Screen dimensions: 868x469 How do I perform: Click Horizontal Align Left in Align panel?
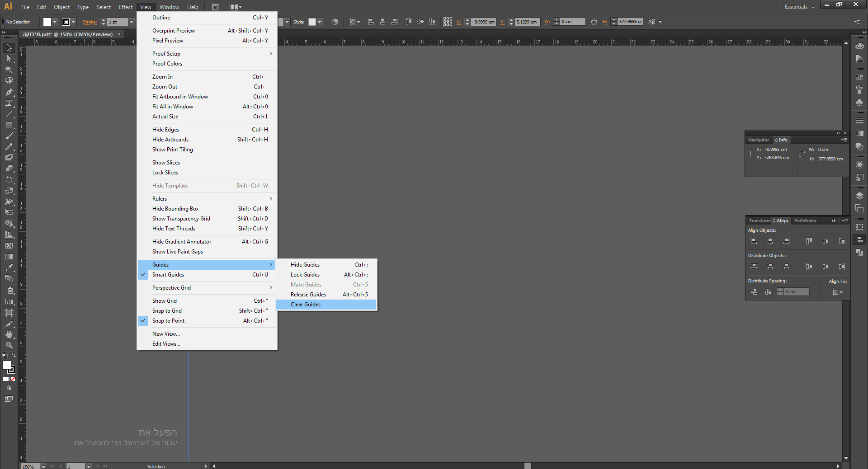(x=754, y=241)
